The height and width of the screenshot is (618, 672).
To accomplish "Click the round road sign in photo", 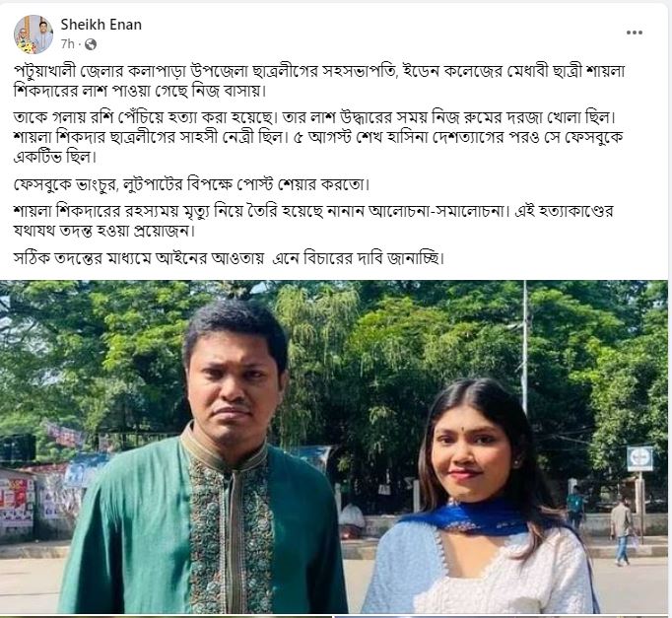I will click(639, 459).
